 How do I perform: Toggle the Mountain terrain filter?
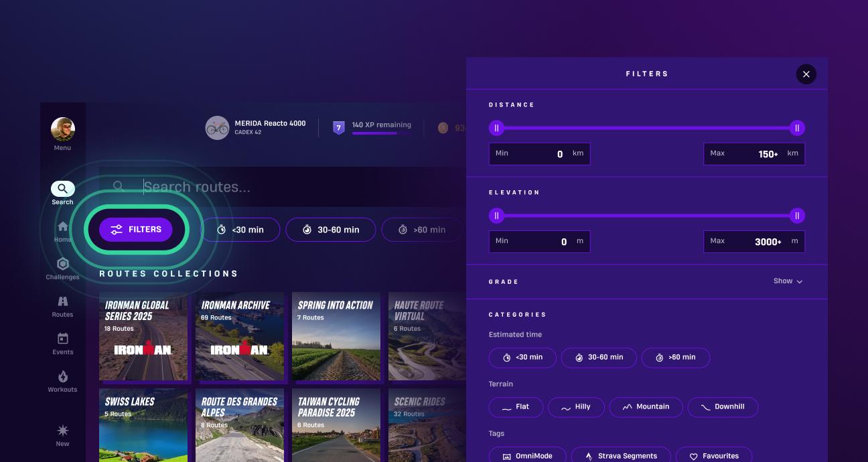(x=646, y=406)
